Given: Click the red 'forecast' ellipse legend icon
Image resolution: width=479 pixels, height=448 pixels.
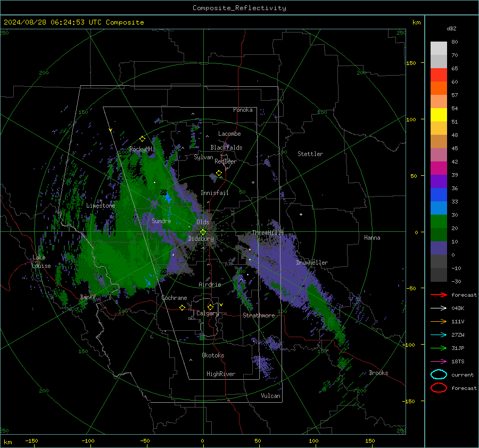Looking at the screenshot, I should tap(439, 388).
